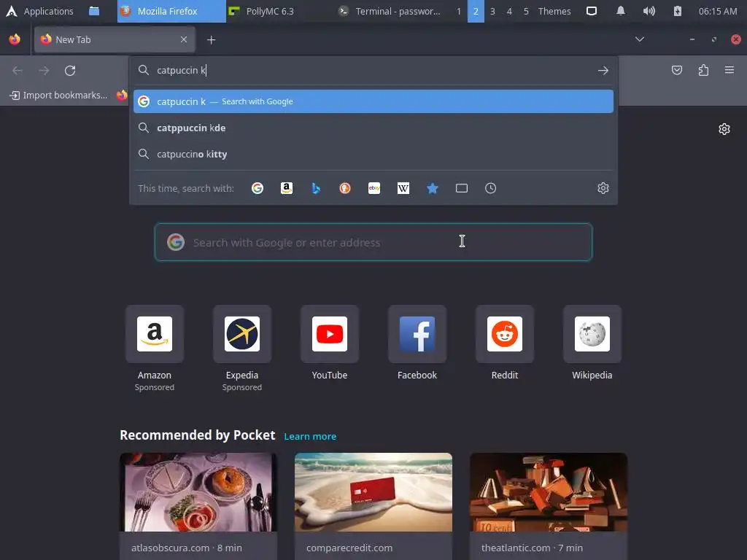747x560 pixels.
Task: Select the Mozilla Firefox taskbar item
Action: [x=171, y=11]
